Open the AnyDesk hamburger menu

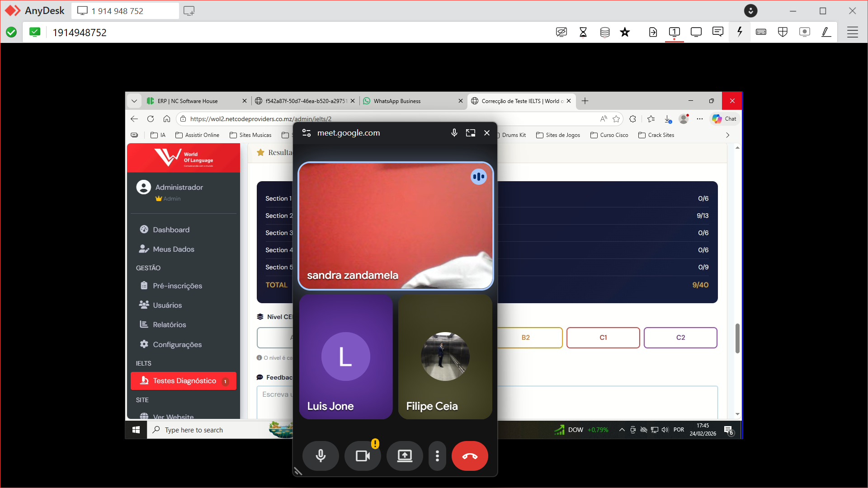pos(852,32)
